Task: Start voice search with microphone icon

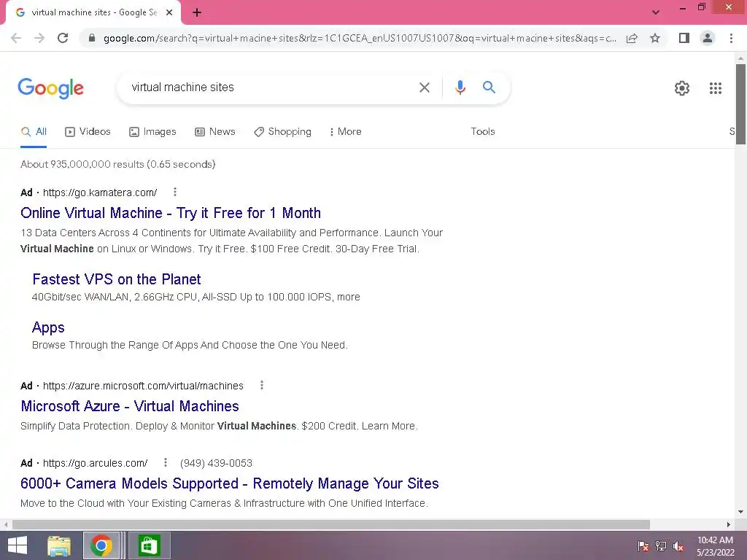Action: tap(460, 87)
